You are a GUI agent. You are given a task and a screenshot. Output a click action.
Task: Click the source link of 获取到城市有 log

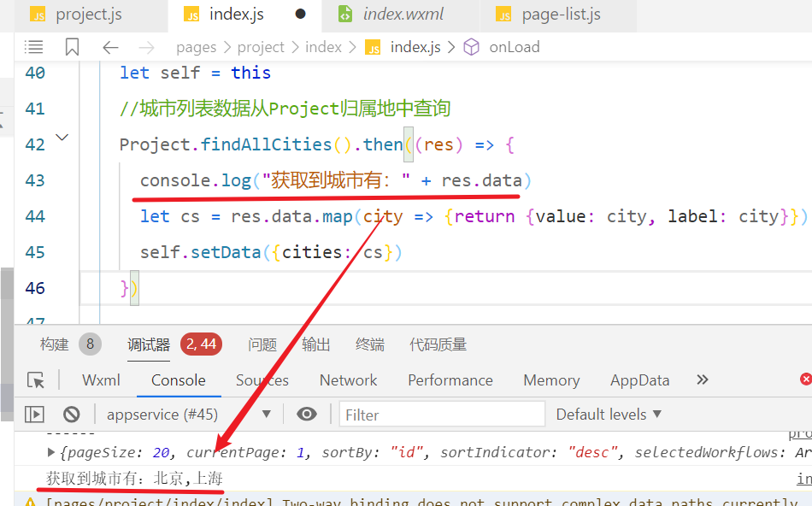click(x=804, y=479)
